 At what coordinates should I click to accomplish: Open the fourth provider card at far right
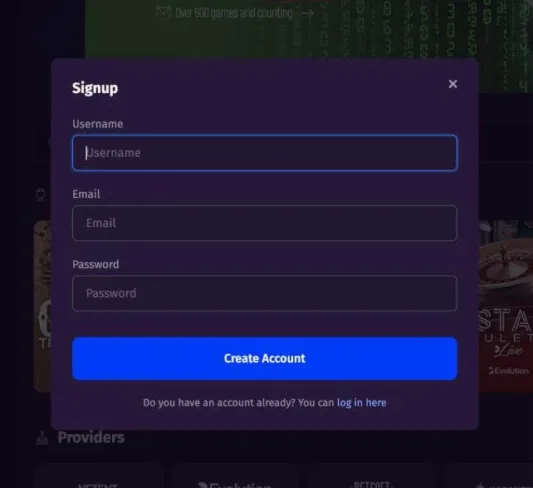pyautogui.click(x=488, y=476)
